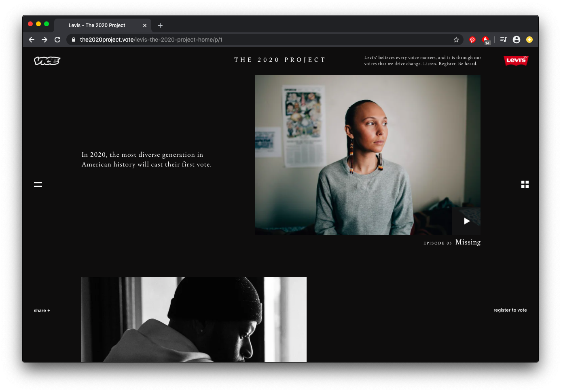Image resolution: width=561 pixels, height=392 pixels.
Task: Bookmark this page with star icon
Action: tap(456, 40)
